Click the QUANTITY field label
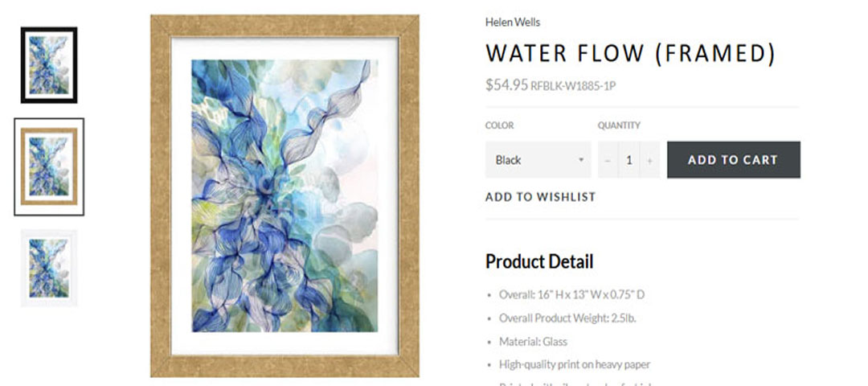868x386 pixels. [x=619, y=125]
